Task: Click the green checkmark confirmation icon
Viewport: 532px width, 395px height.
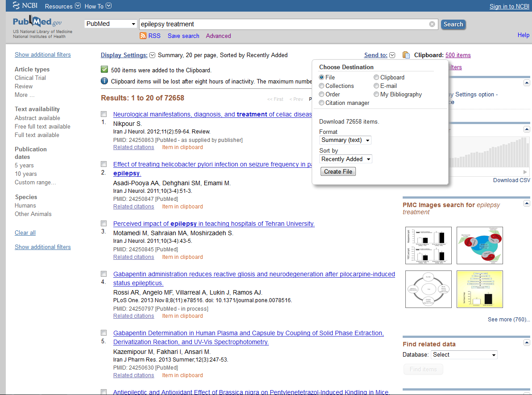Action: click(104, 70)
